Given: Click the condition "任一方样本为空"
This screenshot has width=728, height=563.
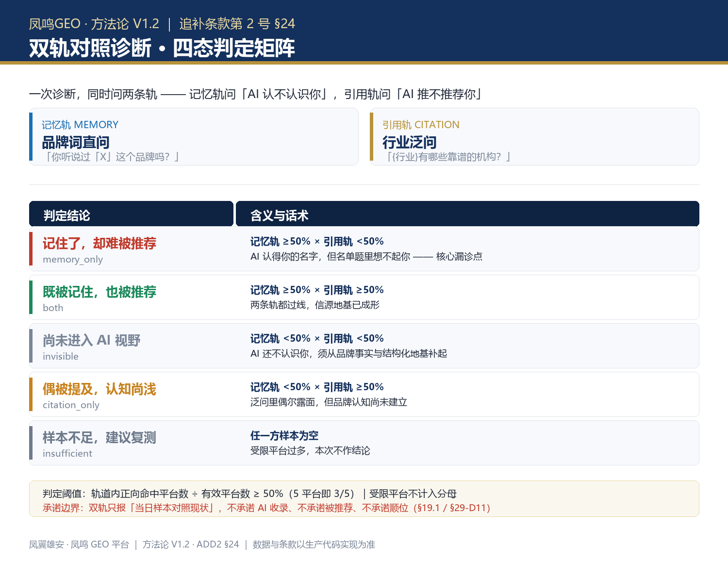Looking at the screenshot, I should pyautogui.click(x=284, y=435).
